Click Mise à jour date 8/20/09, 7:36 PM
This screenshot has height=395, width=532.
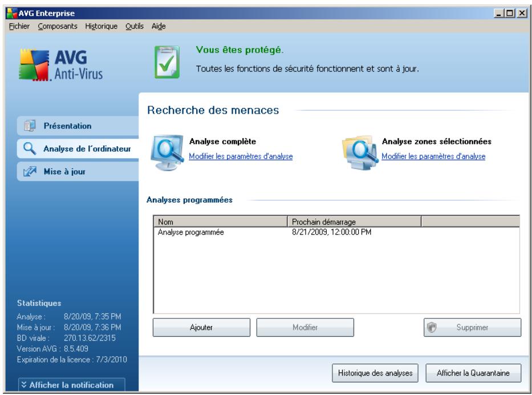pyautogui.click(x=92, y=328)
